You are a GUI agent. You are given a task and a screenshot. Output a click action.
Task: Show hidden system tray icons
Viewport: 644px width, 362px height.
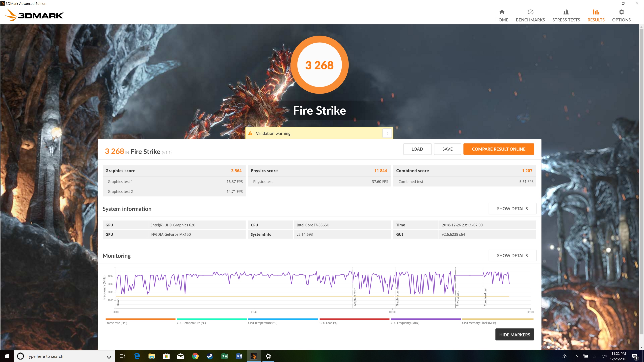(x=576, y=356)
